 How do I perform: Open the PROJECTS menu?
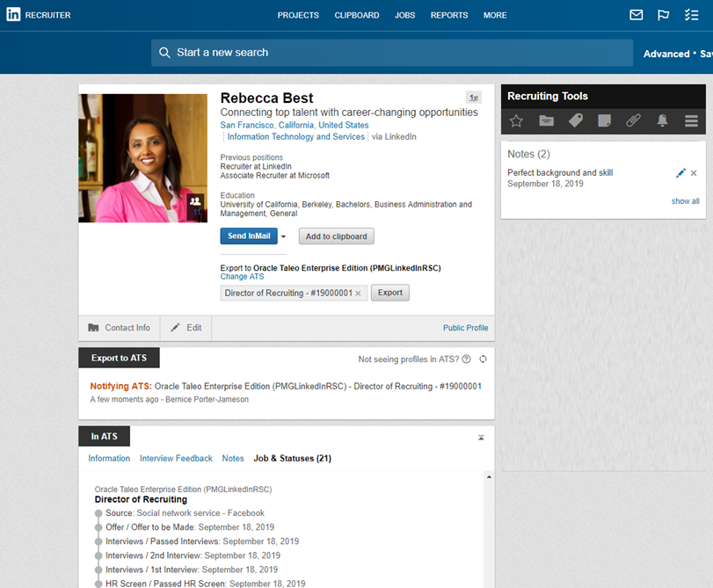click(x=298, y=16)
